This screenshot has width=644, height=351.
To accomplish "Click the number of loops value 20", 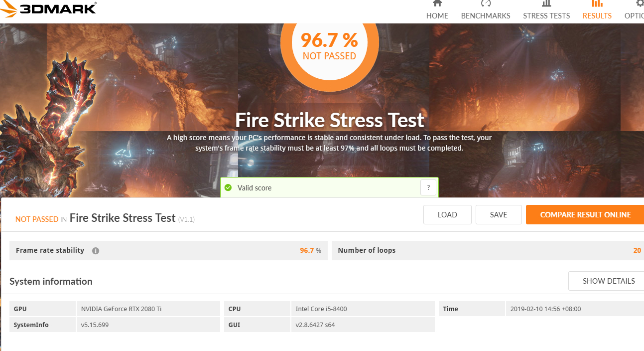I will click(x=637, y=250).
